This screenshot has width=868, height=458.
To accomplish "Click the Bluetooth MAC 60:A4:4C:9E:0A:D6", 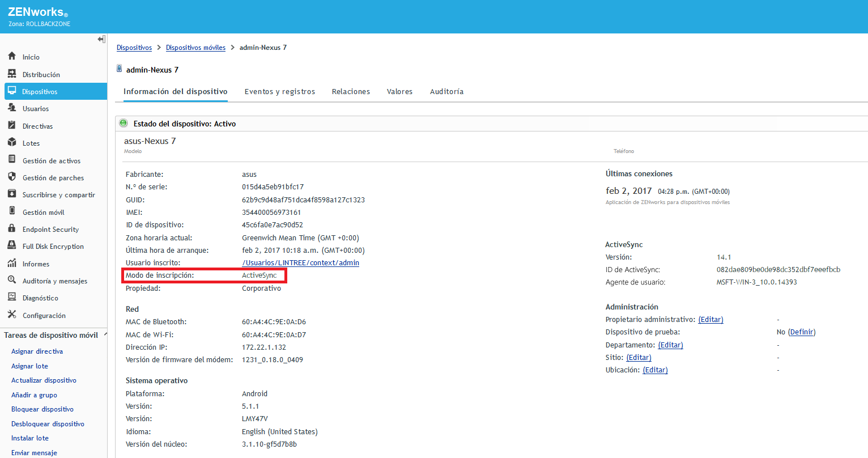I will [274, 322].
